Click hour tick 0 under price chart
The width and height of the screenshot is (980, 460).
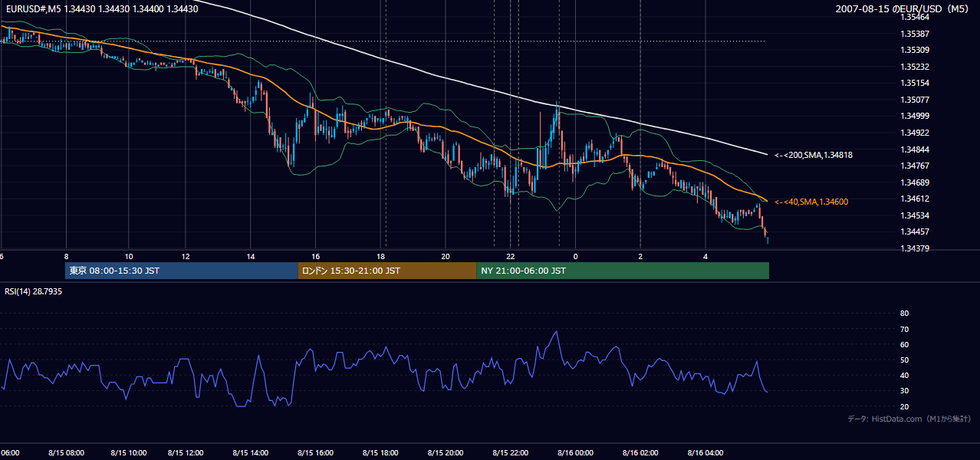point(575,255)
